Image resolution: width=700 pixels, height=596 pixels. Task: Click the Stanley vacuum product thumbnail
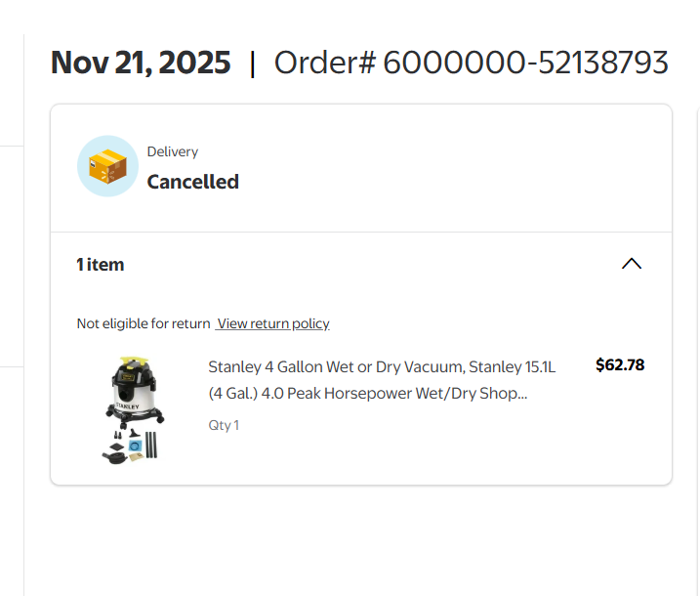click(x=133, y=408)
